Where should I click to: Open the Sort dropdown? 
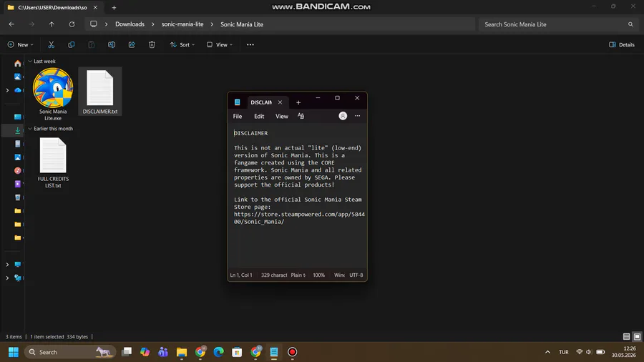tap(182, 44)
